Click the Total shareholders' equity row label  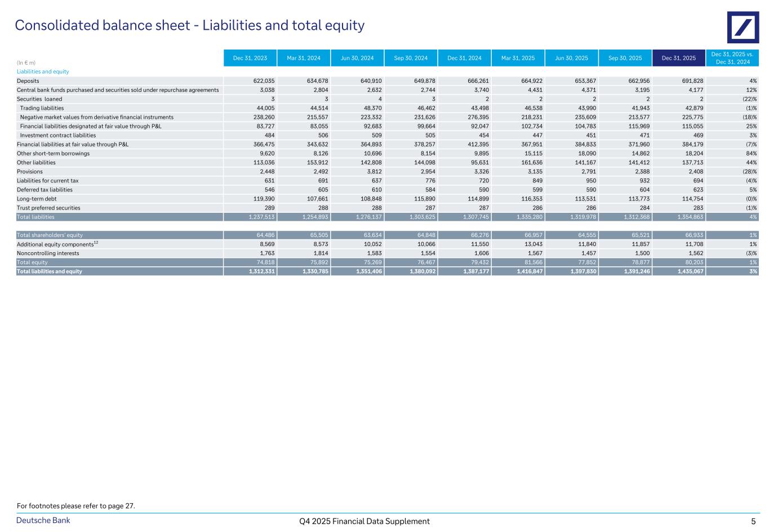pos(50,235)
